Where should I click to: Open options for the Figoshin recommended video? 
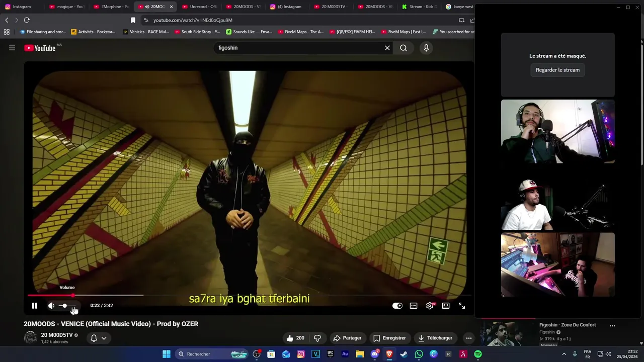point(612,326)
